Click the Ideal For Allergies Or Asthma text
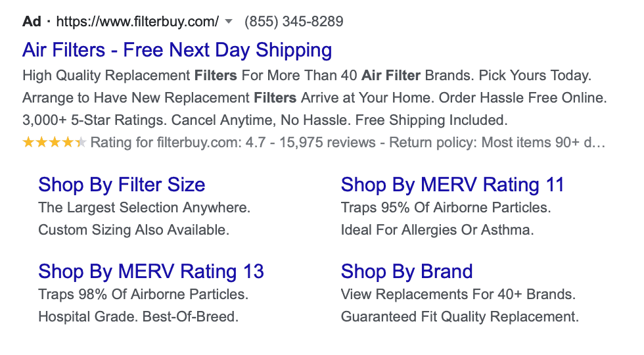The width and height of the screenshot is (644, 355). (438, 229)
